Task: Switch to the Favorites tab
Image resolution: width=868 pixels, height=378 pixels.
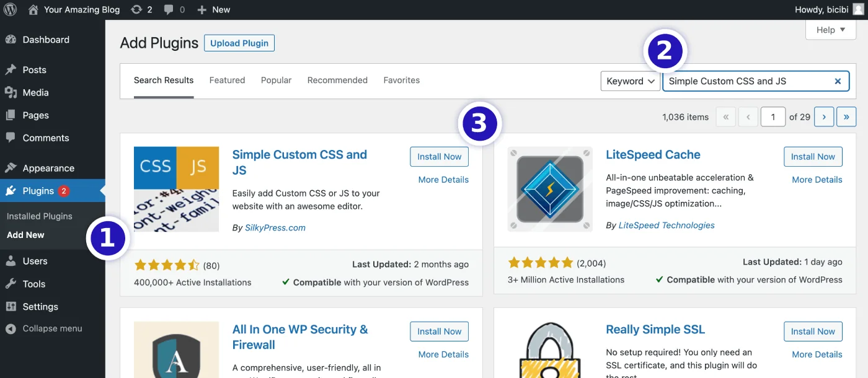Action: [401, 80]
